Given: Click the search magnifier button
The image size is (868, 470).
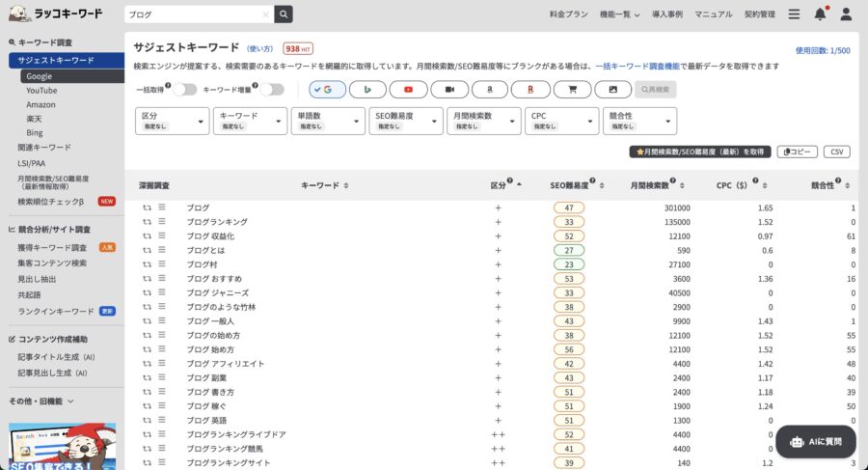Looking at the screenshot, I should [284, 14].
